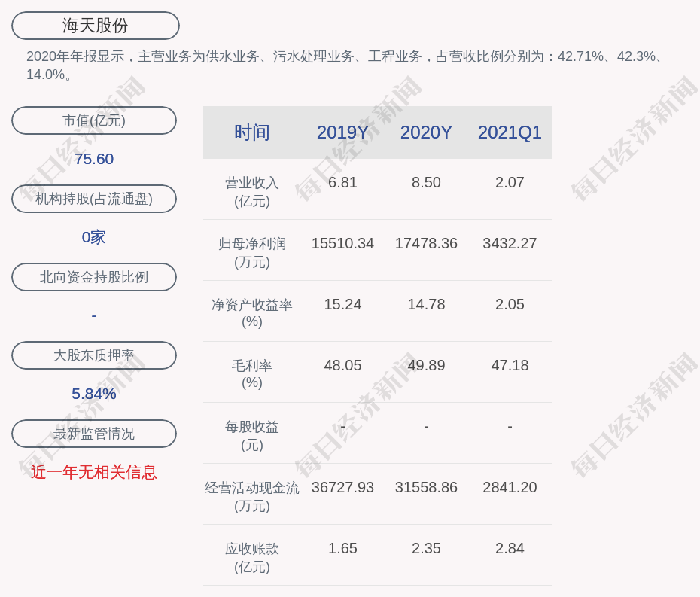Viewport: 700px width, 597px height.
Task: Click the red text 近一年无相关信息
Action: click(94, 472)
